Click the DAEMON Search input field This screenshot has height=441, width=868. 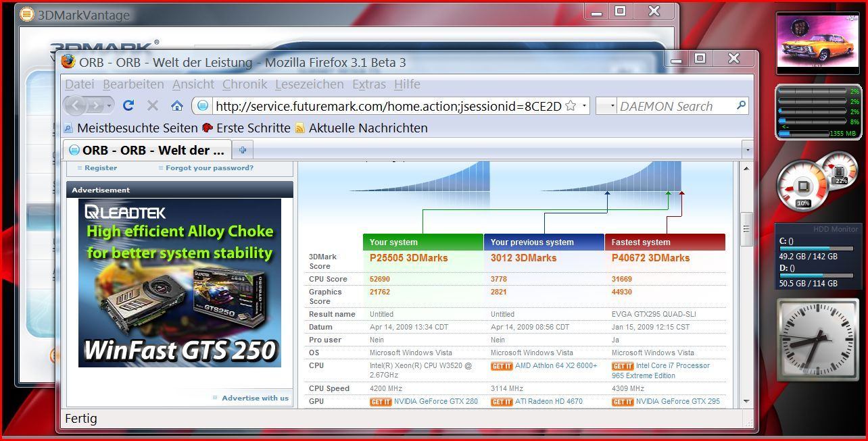point(675,106)
